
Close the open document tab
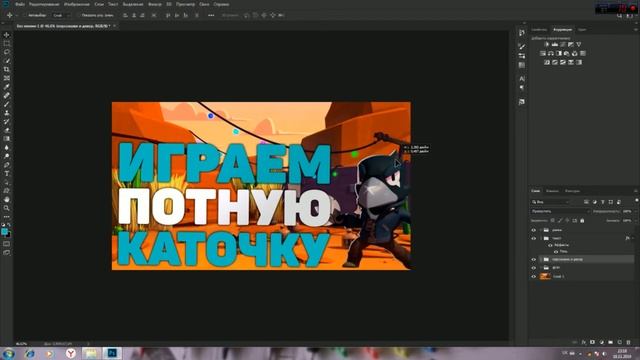(114, 26)
